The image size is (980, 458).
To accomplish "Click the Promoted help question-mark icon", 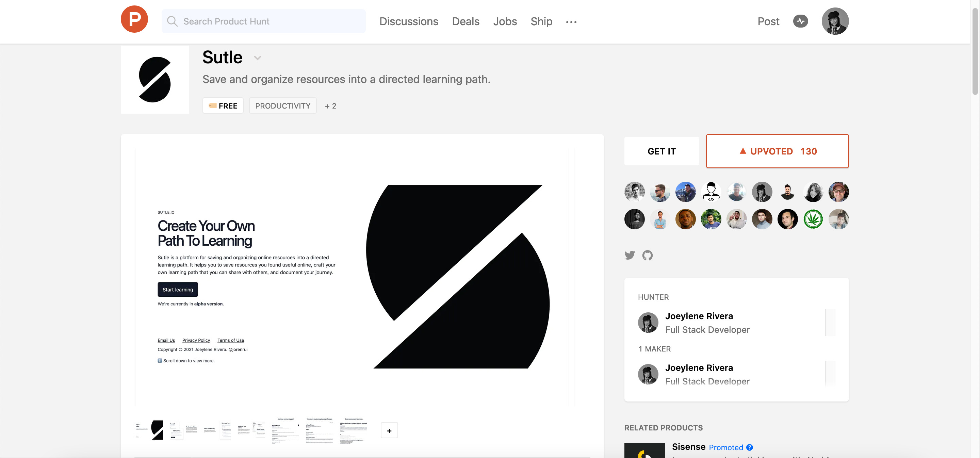I will pyautogui.click(x=749, y=447).
